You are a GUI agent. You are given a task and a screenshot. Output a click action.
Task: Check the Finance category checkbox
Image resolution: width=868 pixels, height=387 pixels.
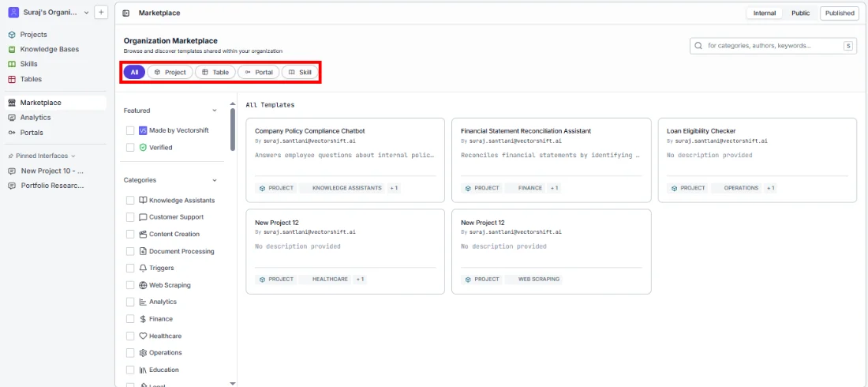pyautogui.click(x=130, y=319)
